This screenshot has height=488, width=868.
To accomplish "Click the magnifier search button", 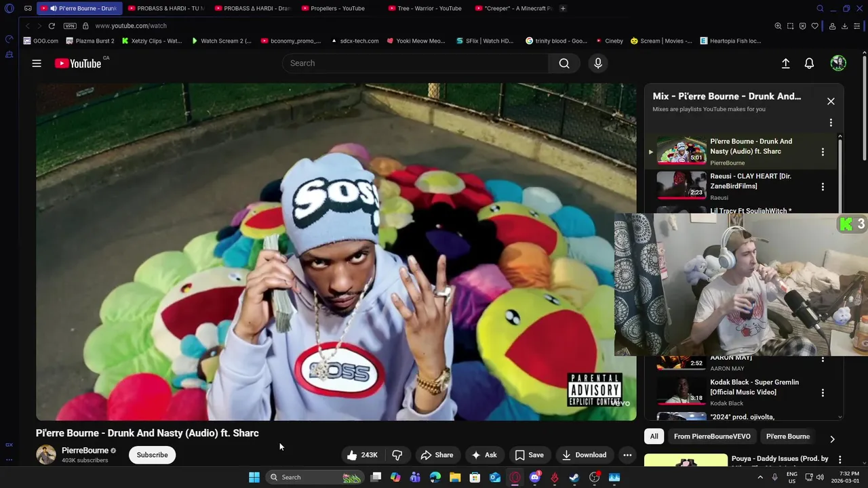I will coord(564,63).
